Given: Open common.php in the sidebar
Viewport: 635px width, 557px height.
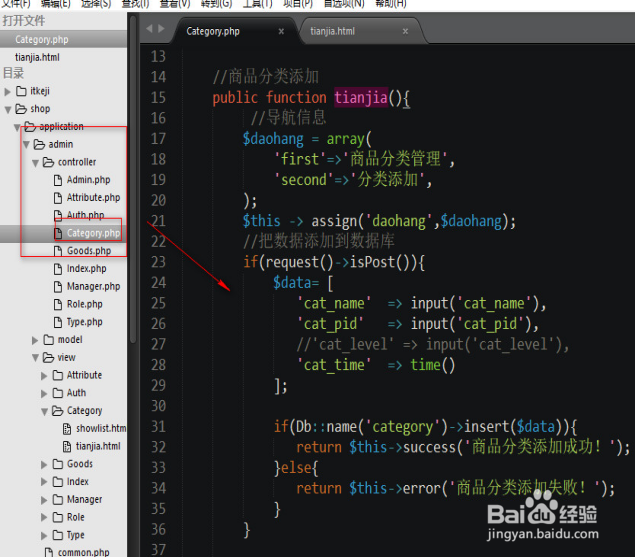Looking at the screenshot, I should click(x=83, y=552).
